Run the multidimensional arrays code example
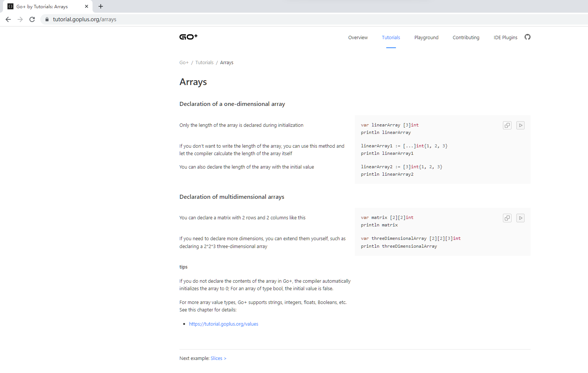Screen dimensions: 588x373 click(x=520, y=218)
